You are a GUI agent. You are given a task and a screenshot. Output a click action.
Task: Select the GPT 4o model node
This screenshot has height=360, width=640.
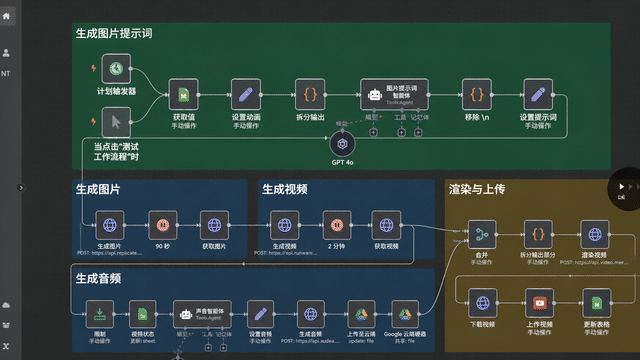(x=342, y=144)
